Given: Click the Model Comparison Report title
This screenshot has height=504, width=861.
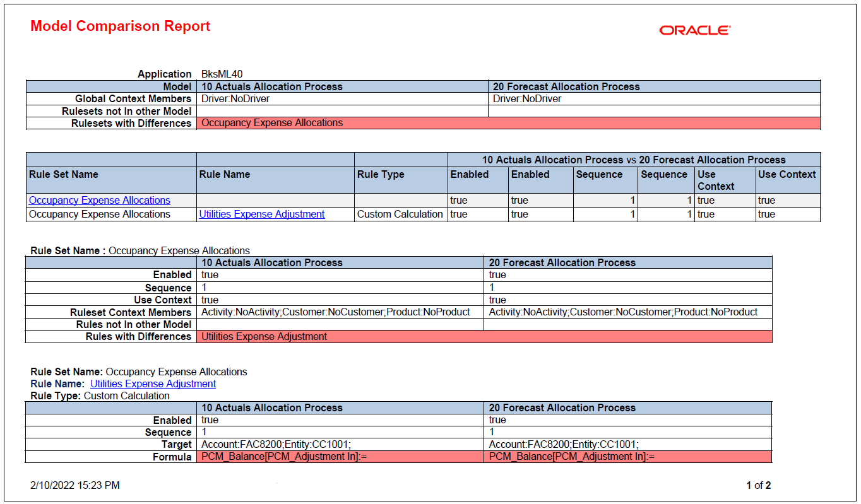Looking at the screenshot, I should tap(121, 26).
